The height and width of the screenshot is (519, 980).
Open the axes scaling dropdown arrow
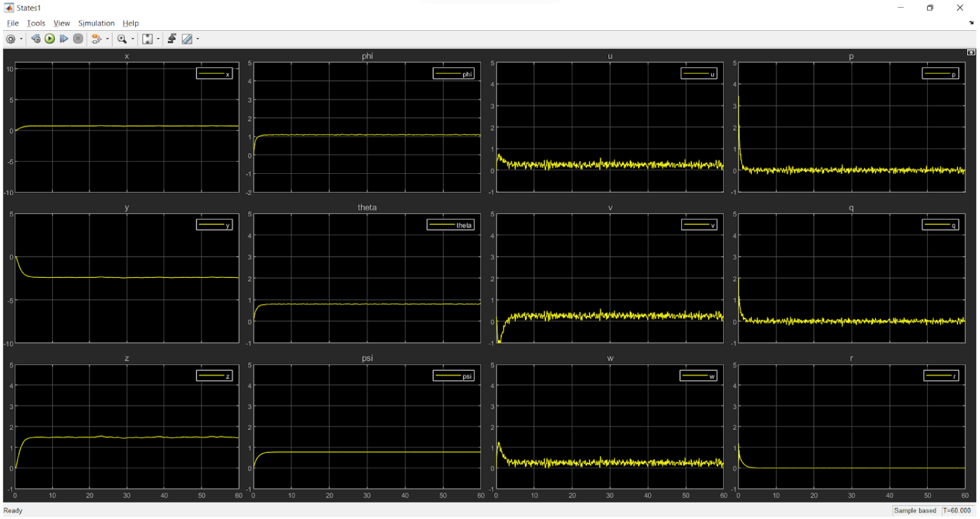point(158,39)
